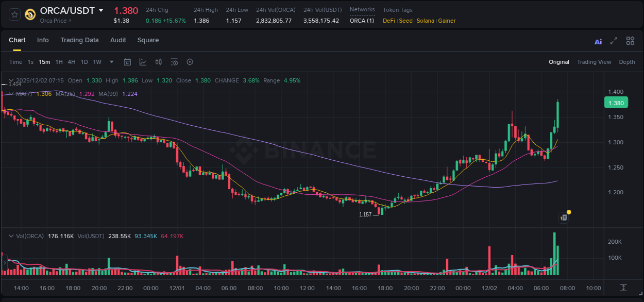Open technical indicators settings icon
The height and width of the screenshot is (302, 644).
tap(174, 61)
